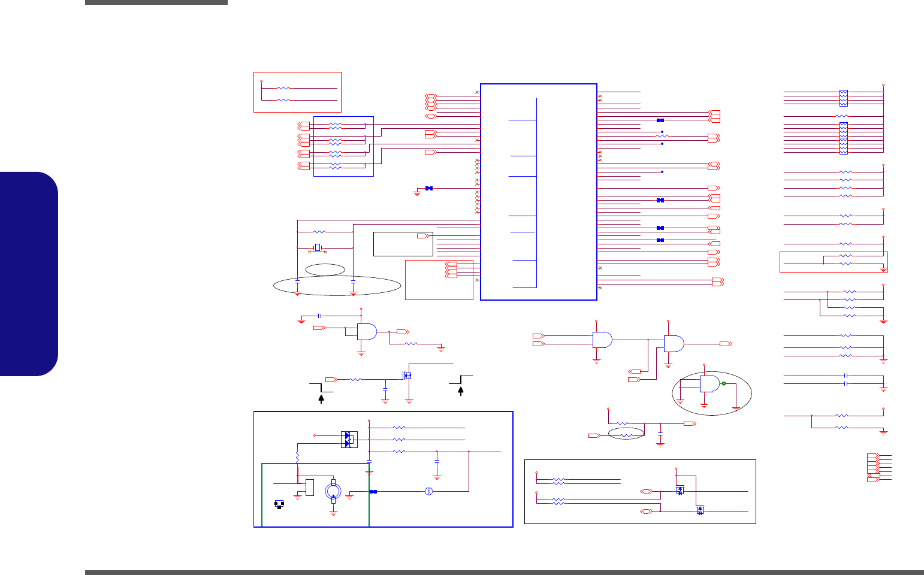
Task: Select the upper of two capacitors at the right edge
Action: tap(845, 376)
